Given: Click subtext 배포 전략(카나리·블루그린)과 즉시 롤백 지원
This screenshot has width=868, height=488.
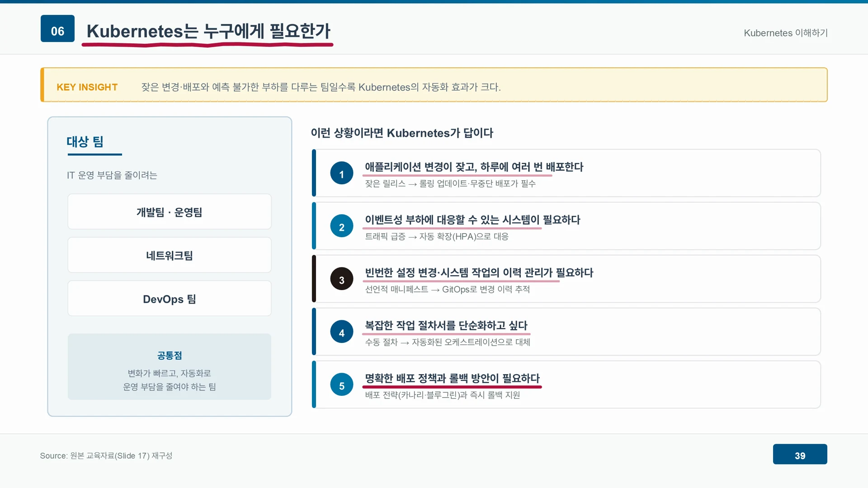Looking at the screenshot, I should (443, 395).
